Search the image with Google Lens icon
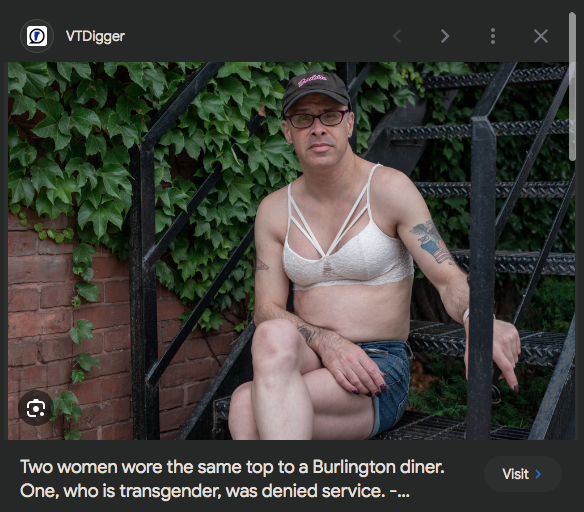 pyautogui.click(x=36, y=408)
